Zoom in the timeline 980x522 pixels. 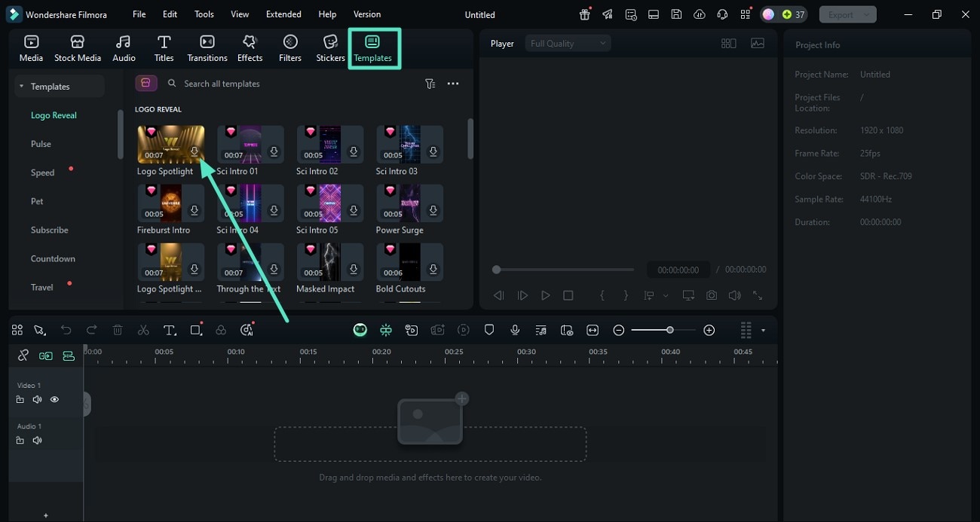(x=709, y=330)
